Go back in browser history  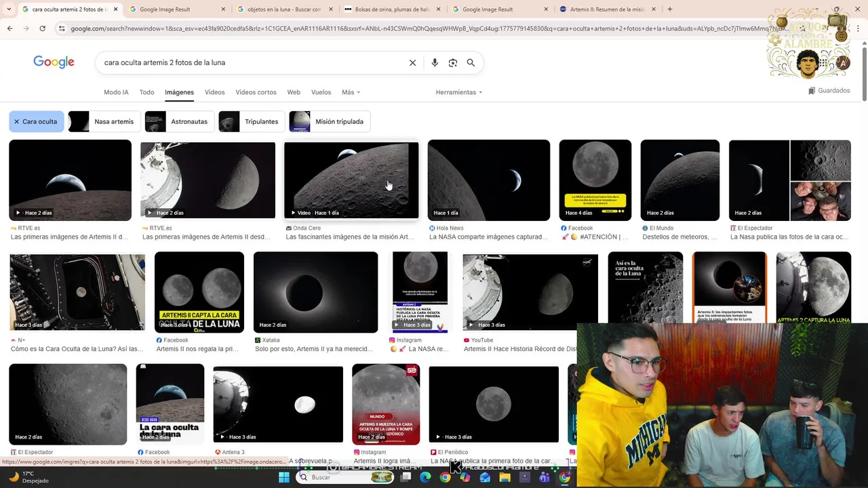tap(9, 28)
